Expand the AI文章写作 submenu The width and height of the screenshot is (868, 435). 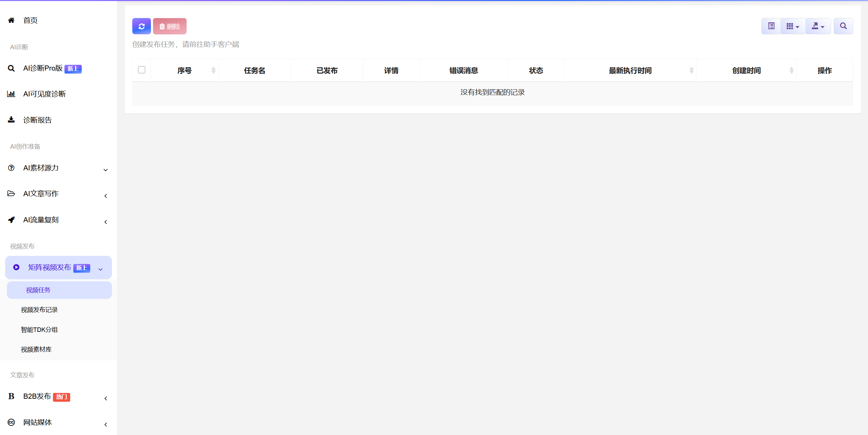coord(58,194)
